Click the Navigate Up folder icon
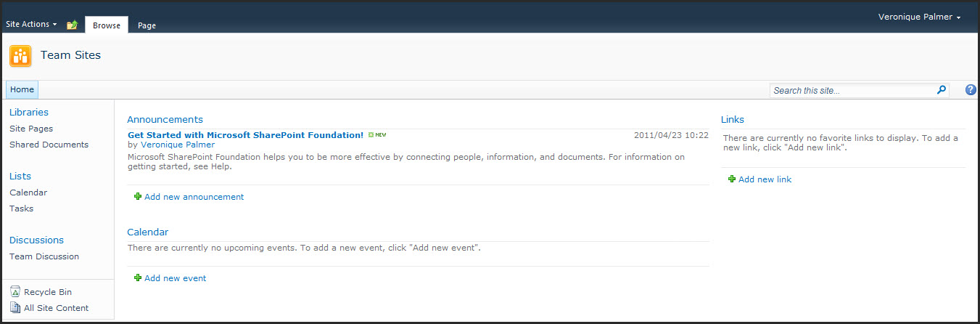The width and height of the screenshot is (980, 324). pos(72,25)
